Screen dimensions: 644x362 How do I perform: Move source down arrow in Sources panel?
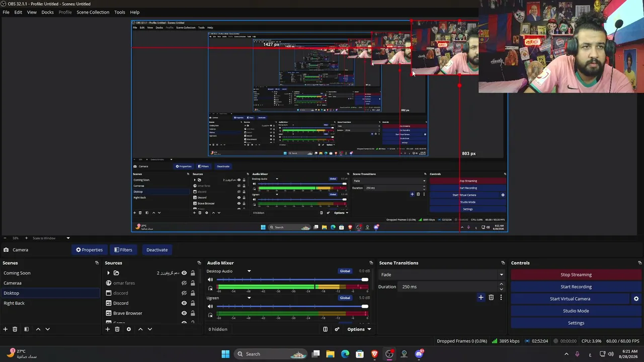tap(149, 329)
